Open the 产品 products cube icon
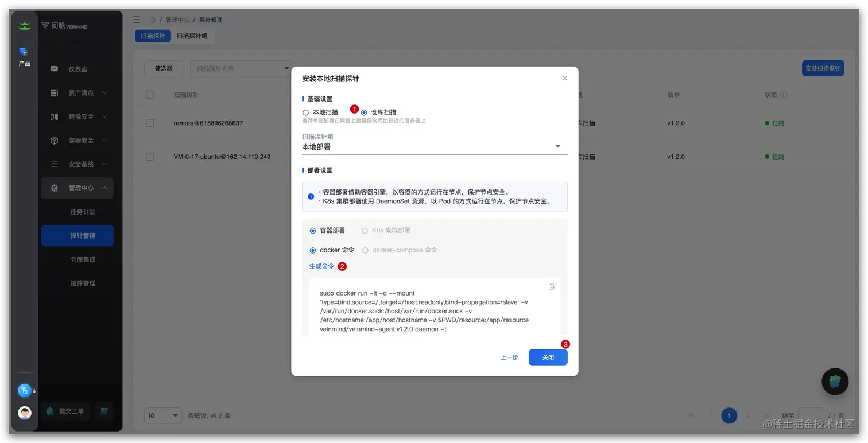This screenshot has width=868, height=443. point(24,52)
